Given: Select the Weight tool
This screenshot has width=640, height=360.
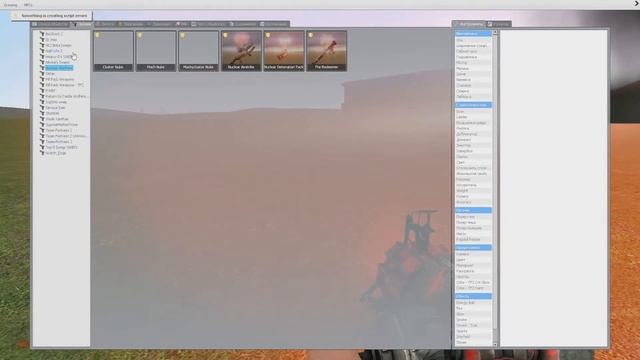Looking at the screenshot, I should point(473,191).
